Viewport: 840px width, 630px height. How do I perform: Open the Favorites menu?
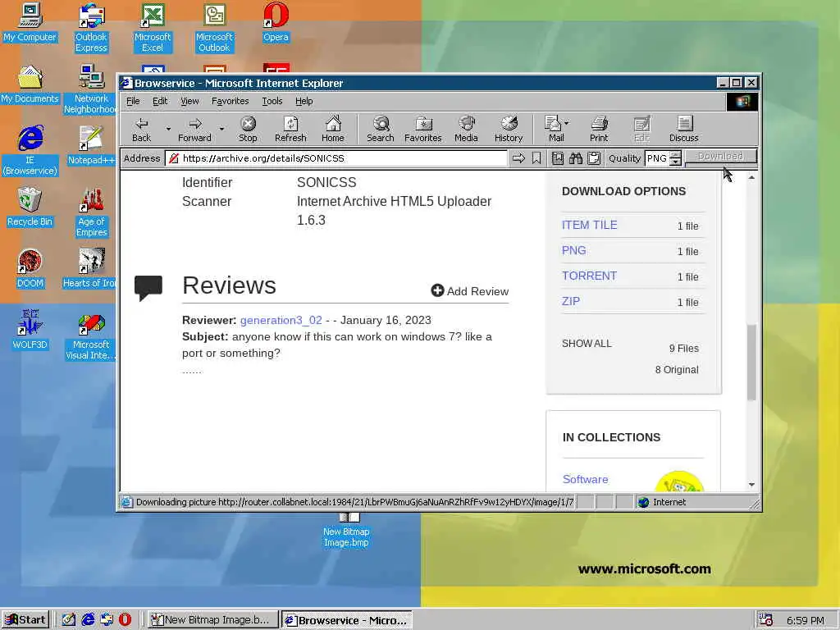point(230,101)
